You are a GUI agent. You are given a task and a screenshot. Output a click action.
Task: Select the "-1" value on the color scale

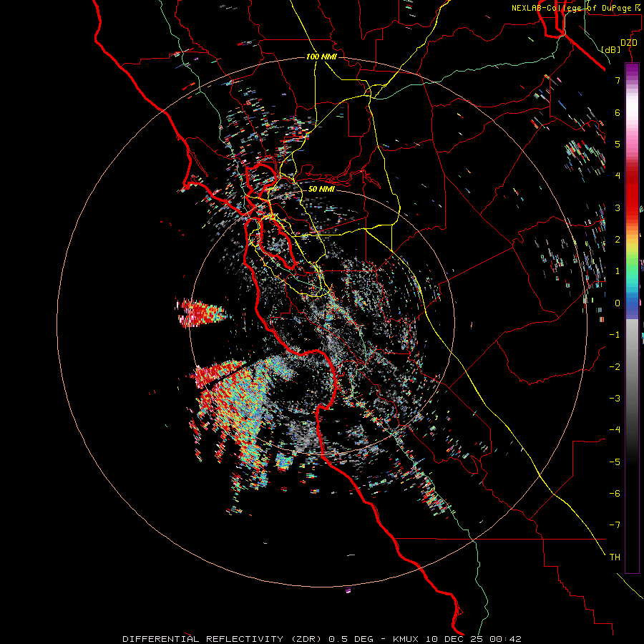(x=615, y=335)
